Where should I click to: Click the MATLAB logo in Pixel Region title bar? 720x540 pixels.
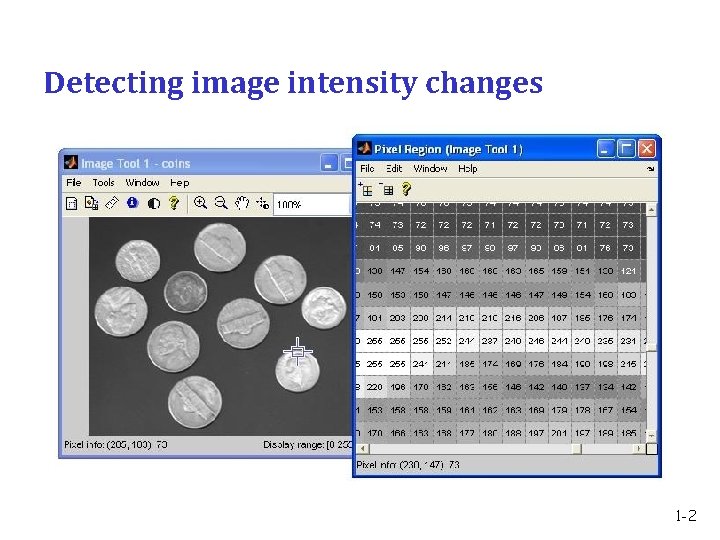coord(365,148)
